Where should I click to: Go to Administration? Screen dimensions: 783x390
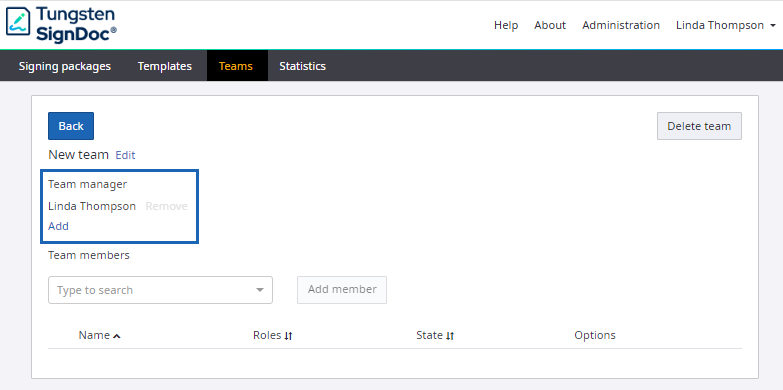coord(621,25)
